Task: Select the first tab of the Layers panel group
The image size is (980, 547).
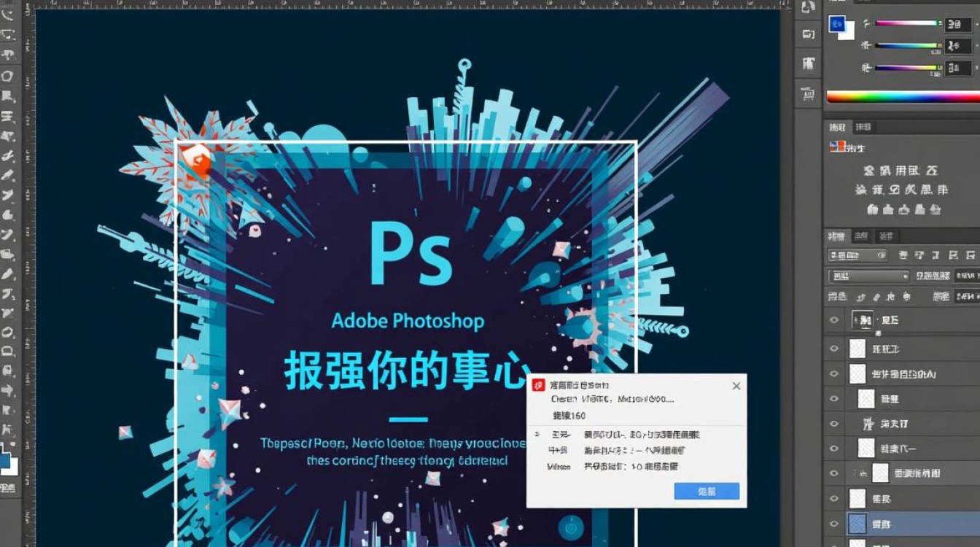Action: (836, 236)
